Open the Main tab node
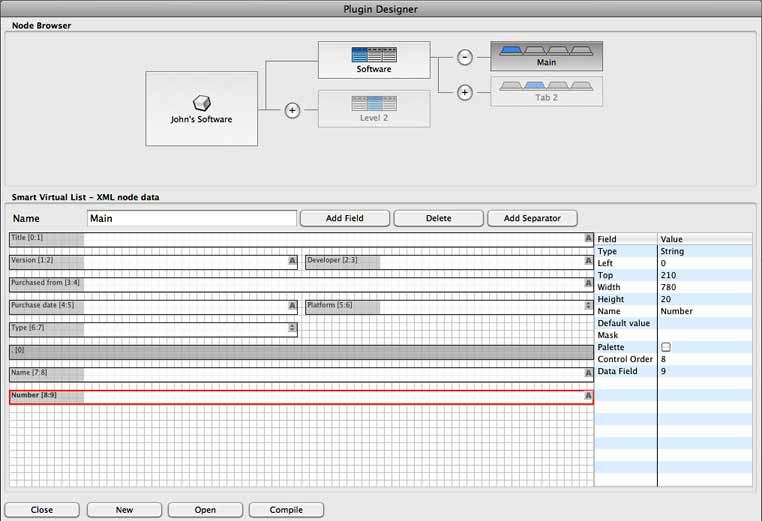This screenshot has width=762, height=521. click(x=546, y=55)
